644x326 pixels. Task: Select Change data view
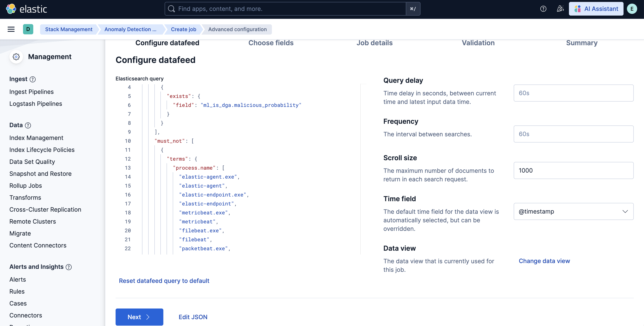tap(544, 261)
